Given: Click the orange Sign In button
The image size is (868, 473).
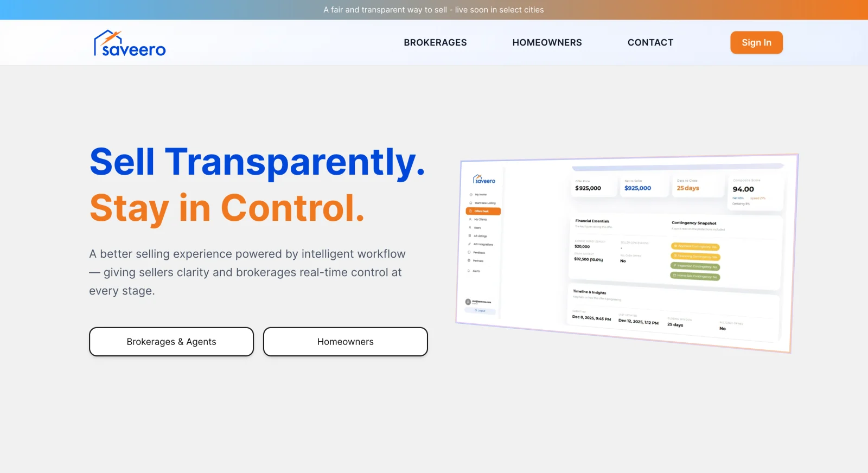Looking at the screenshot, I should (756, 42).
